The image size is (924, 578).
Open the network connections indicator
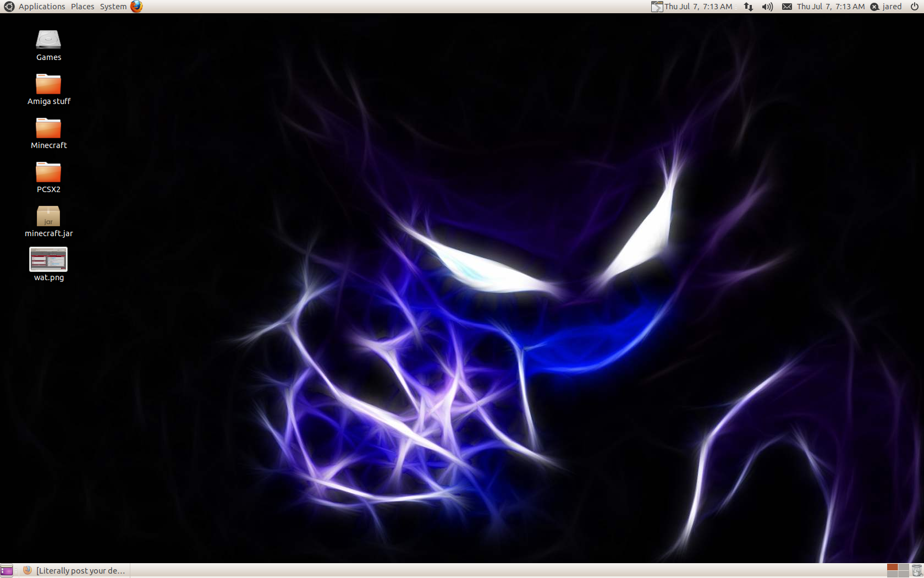749,7
